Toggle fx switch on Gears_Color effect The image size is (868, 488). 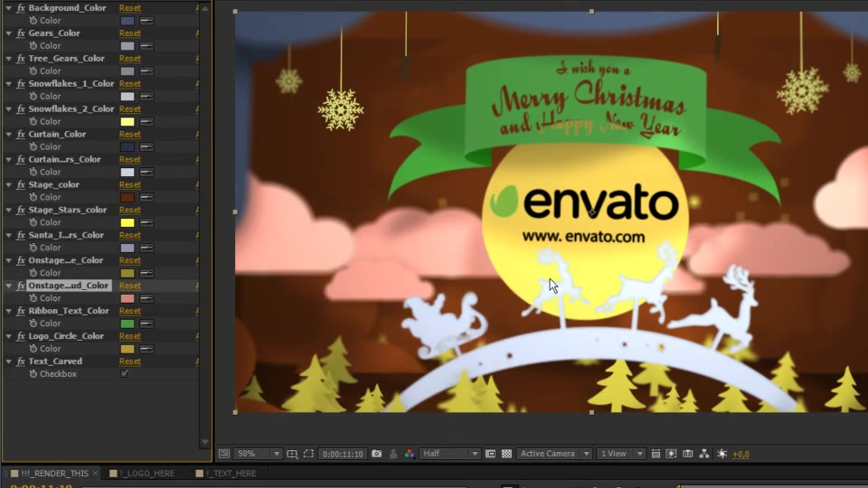pyautogui.click(x=21, y=33)
